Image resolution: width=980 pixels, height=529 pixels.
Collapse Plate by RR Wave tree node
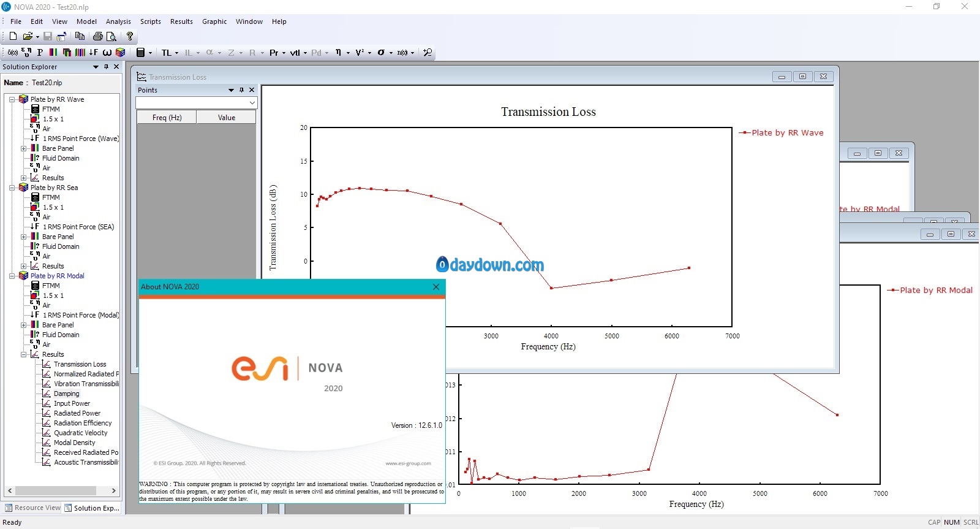click(12, 99)
